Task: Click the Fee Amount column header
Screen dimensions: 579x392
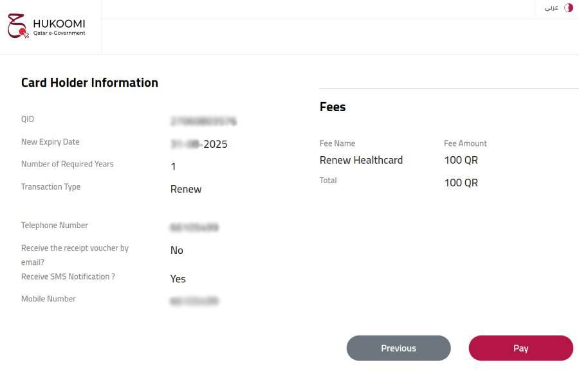Action: click(465, 143)
